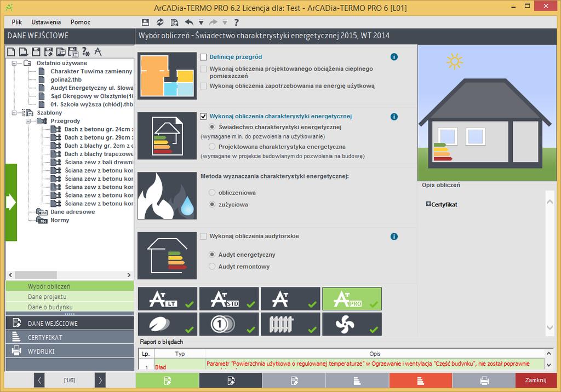Select Audyt remontowy radio button
This screenshot has height=392, width=561.
212,267
